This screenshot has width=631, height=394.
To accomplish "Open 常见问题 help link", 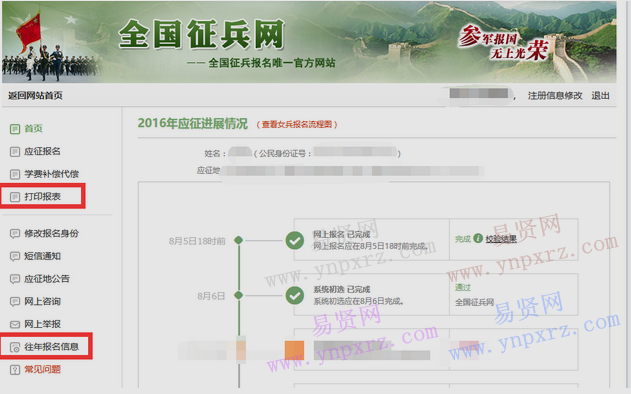I will (x=42, y=369).
